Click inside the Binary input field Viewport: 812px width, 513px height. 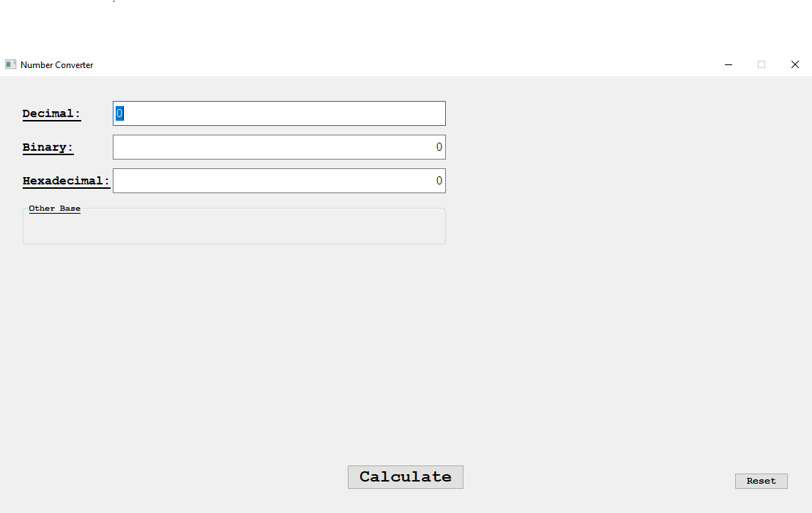[x=279, y=147]
